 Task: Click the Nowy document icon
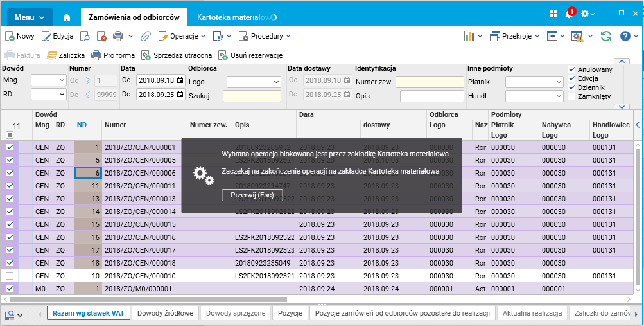tap(11, 36)
